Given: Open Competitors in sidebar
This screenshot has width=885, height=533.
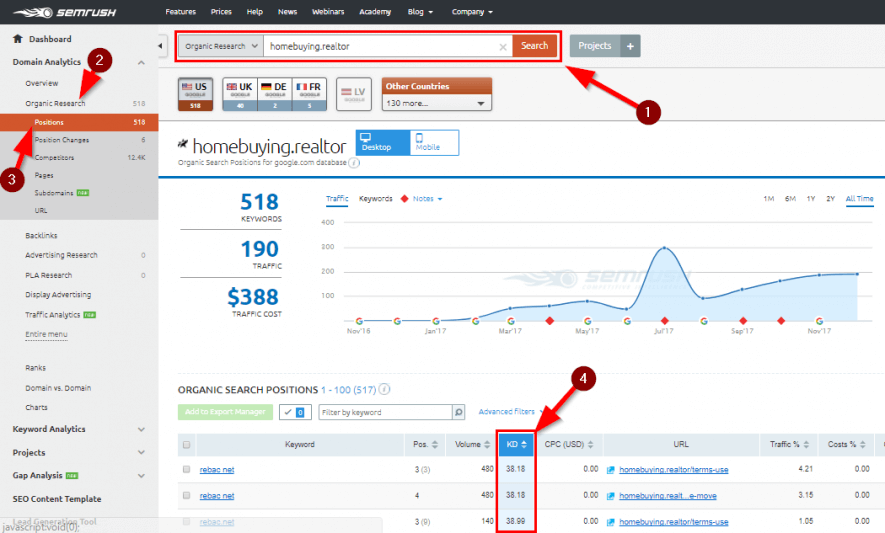Looking at the screenshot, I should (x=54, y=158).
